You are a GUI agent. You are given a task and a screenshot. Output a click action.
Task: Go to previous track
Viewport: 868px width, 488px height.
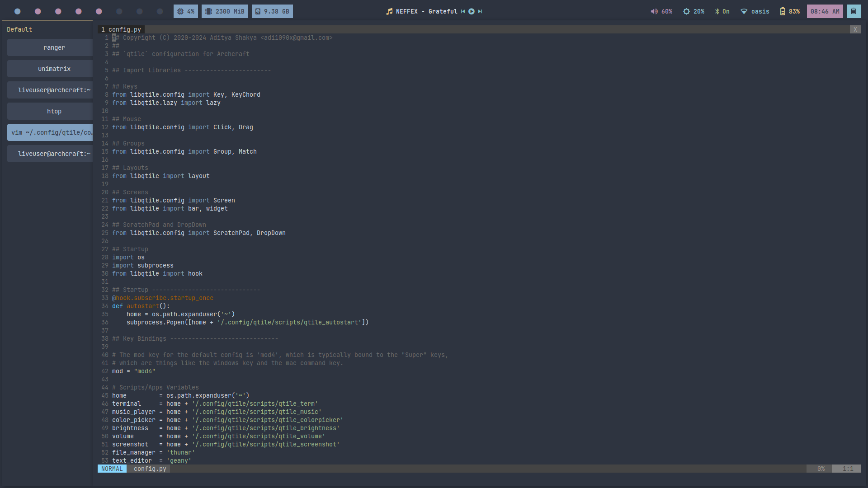[463, 11]
